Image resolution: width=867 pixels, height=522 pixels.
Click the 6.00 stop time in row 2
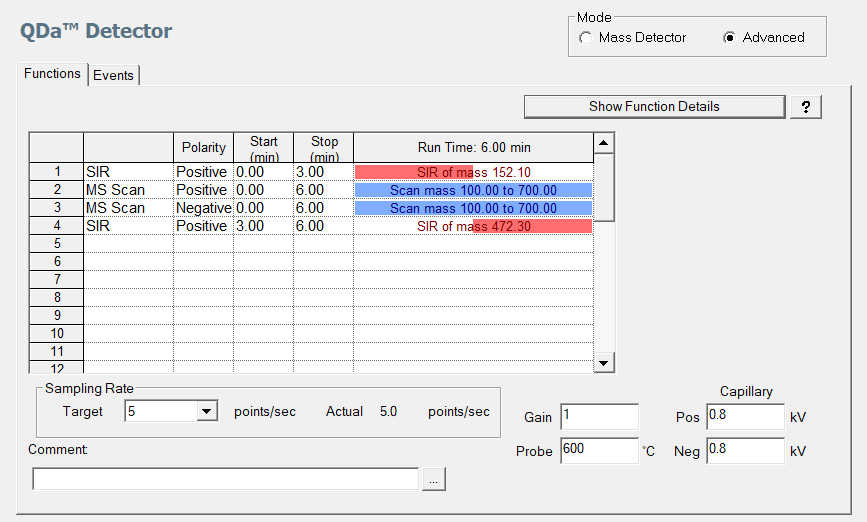click(x=323, y=190)
